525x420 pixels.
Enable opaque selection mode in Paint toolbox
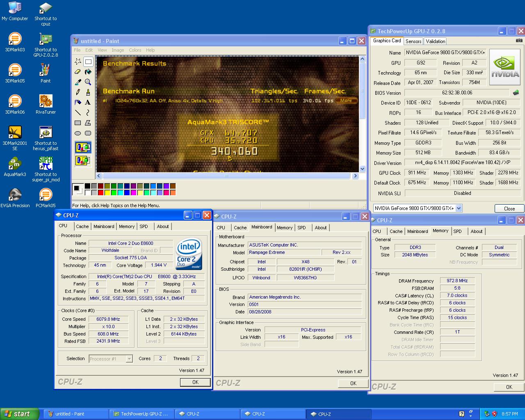(x=83, y=147)
